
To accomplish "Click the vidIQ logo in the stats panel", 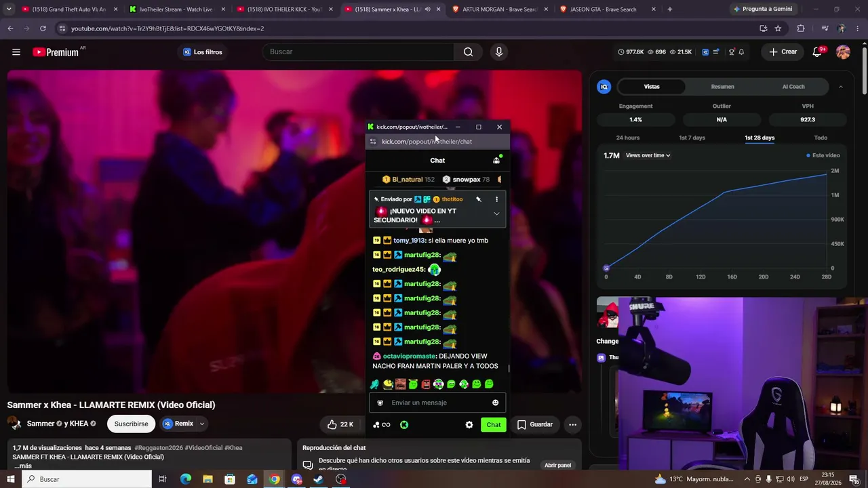I will point(604,87).
